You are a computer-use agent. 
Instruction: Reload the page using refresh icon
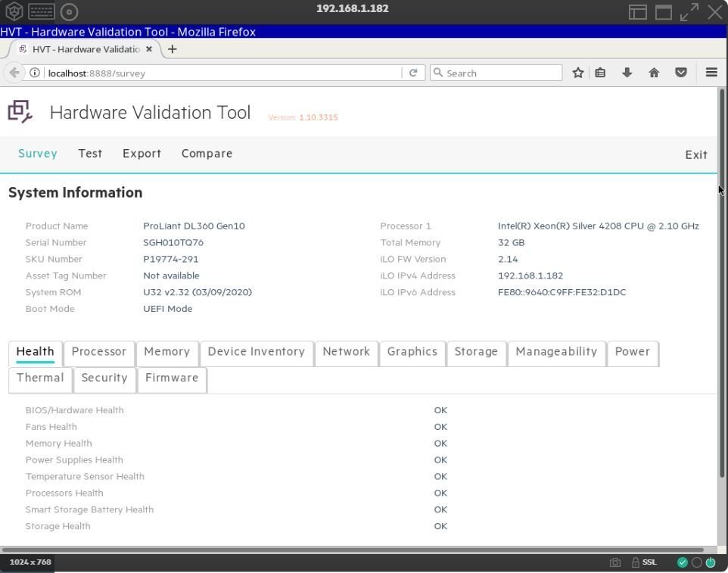pyautogui.click(x=413, y=73)
